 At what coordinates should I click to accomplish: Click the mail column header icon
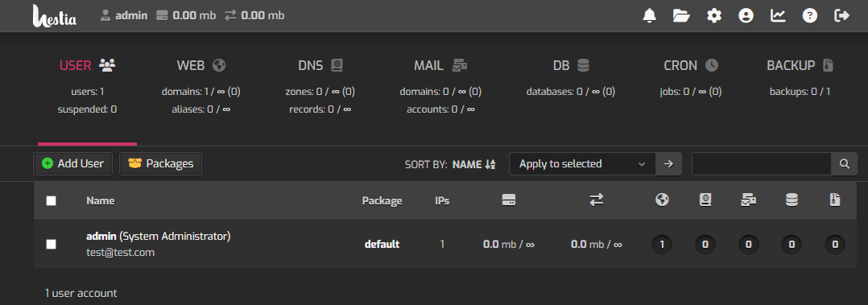point(749,200)
